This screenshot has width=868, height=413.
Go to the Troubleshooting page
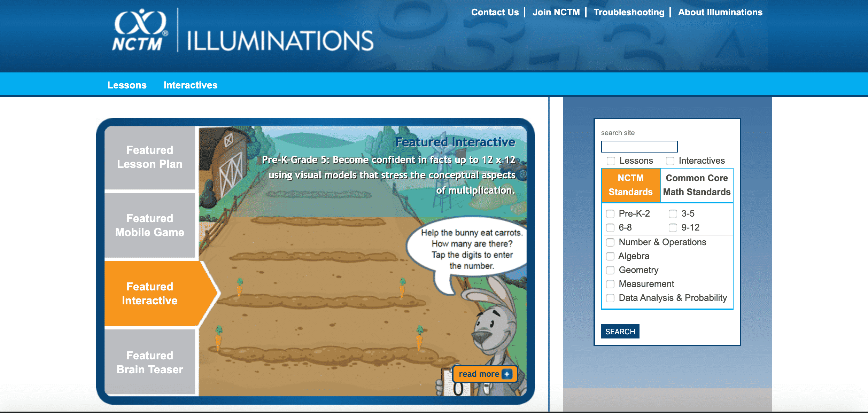pyautogui.click(x=629, y=12)
